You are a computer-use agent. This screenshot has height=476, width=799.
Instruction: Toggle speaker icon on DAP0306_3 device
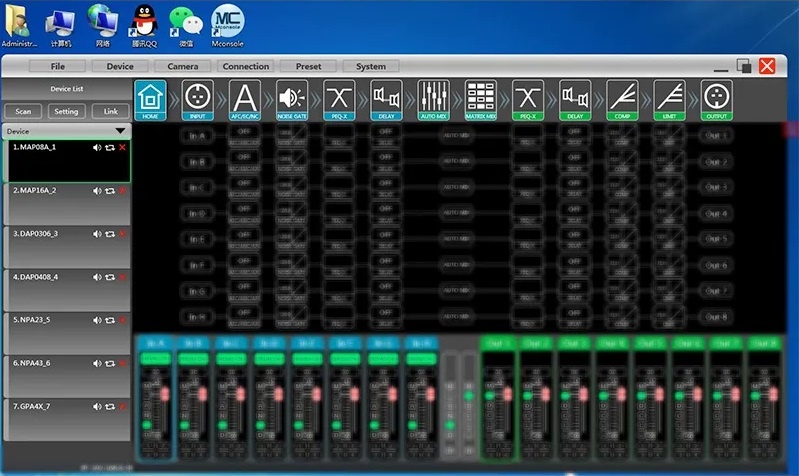pos(97,233)
